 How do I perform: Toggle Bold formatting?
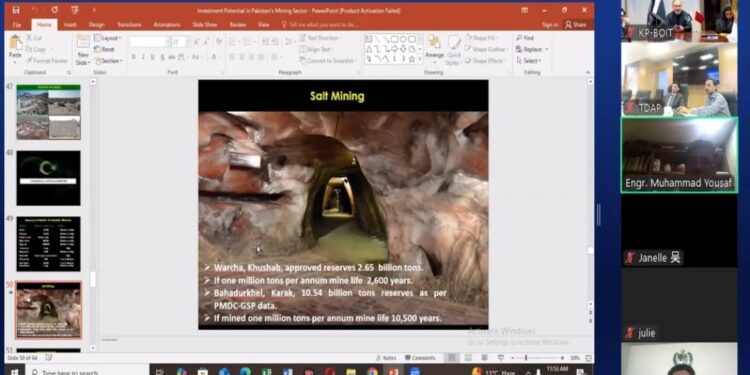[x=133, y=57]
